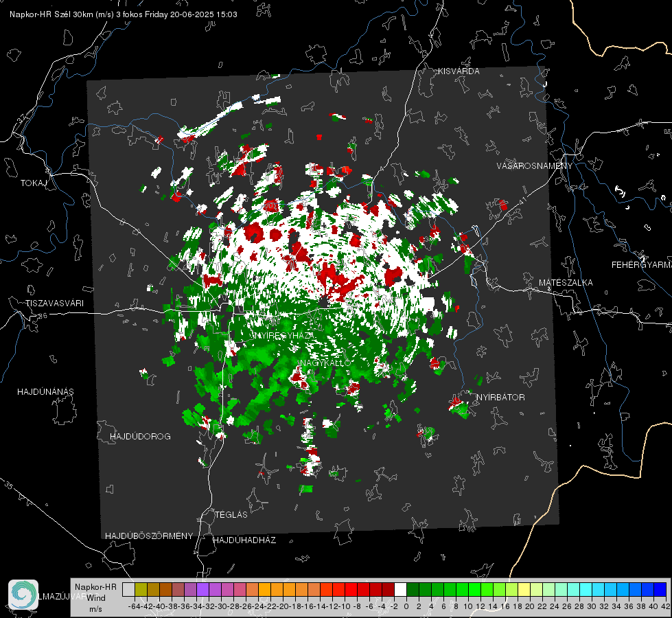Select the NYÍRBÁTOR town label

500,398
